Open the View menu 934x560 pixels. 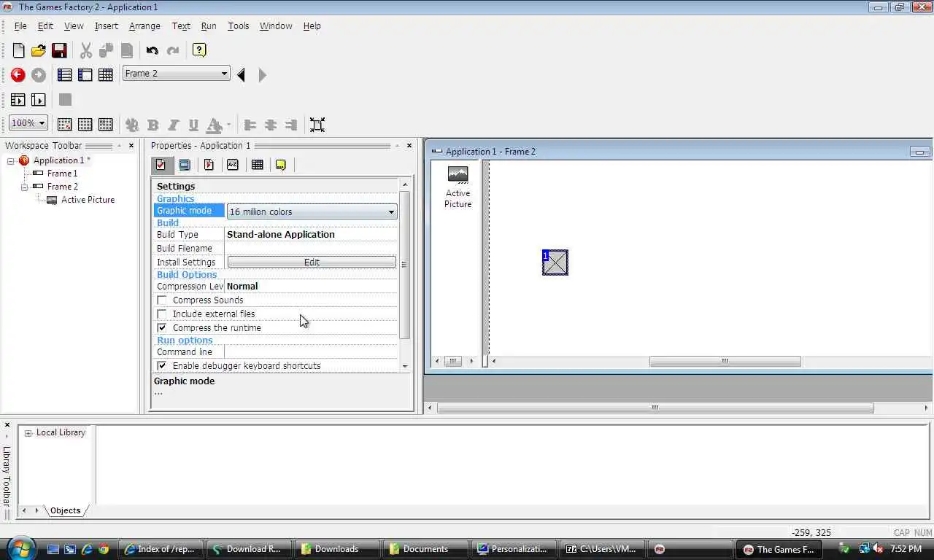pos(74,26)
